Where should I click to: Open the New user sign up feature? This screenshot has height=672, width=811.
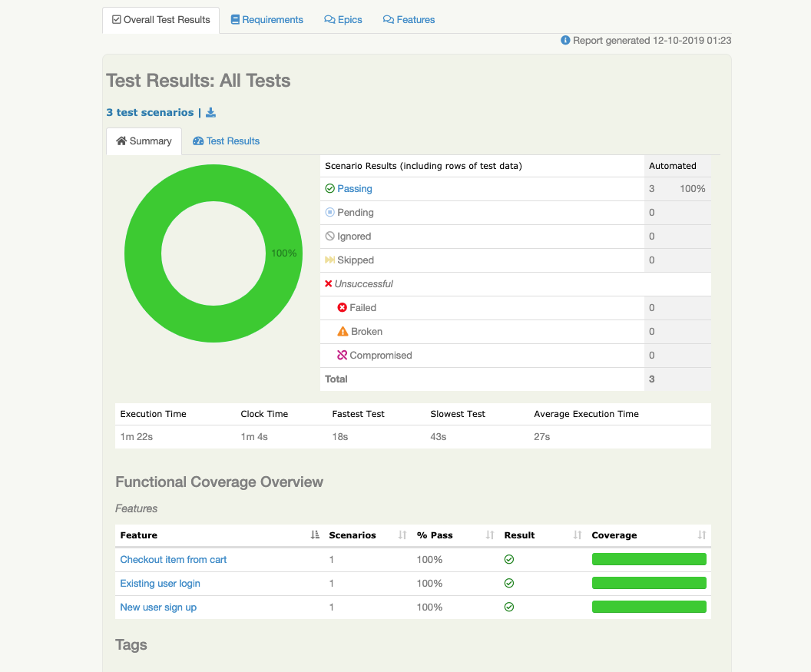158,607
